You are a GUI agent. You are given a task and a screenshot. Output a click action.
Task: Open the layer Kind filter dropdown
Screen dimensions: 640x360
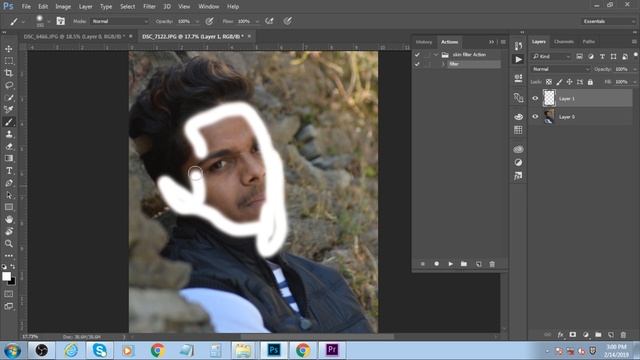[551, 56]
